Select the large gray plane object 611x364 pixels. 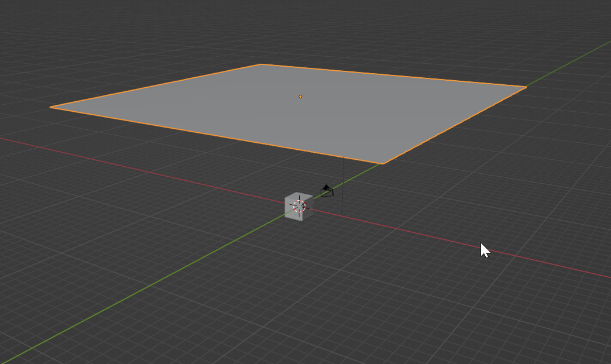[x=289, y=114]
